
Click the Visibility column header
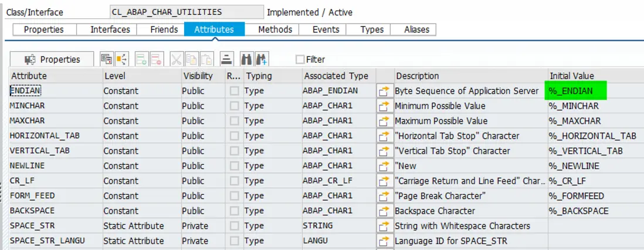point(198,76)
